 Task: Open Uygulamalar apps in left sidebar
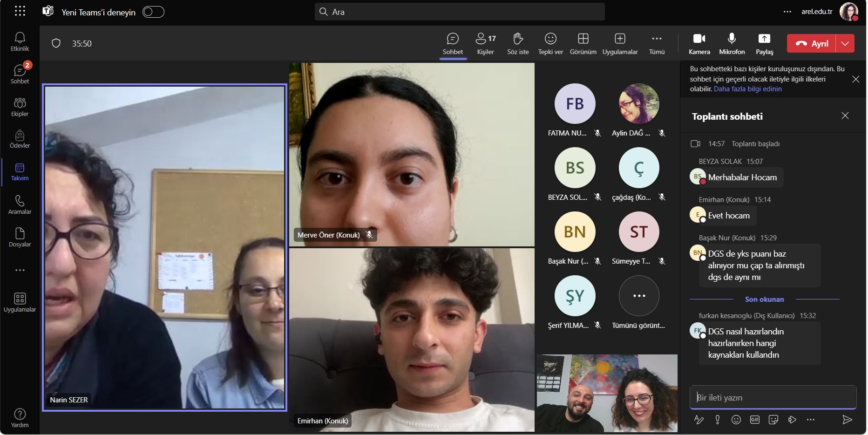coord(20,303)
